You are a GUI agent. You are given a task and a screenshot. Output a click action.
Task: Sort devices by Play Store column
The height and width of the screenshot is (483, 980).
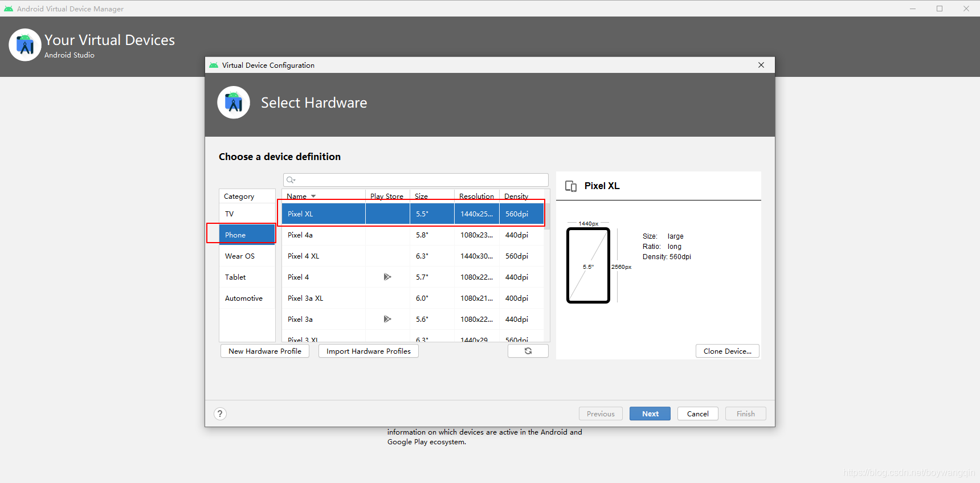point(387,196)
